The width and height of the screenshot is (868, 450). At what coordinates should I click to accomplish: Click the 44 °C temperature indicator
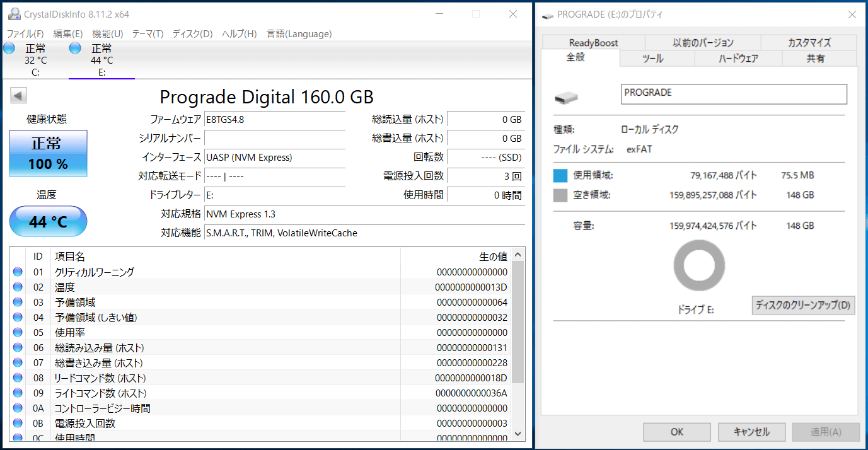pyautogui.click(x=48, y=221)
